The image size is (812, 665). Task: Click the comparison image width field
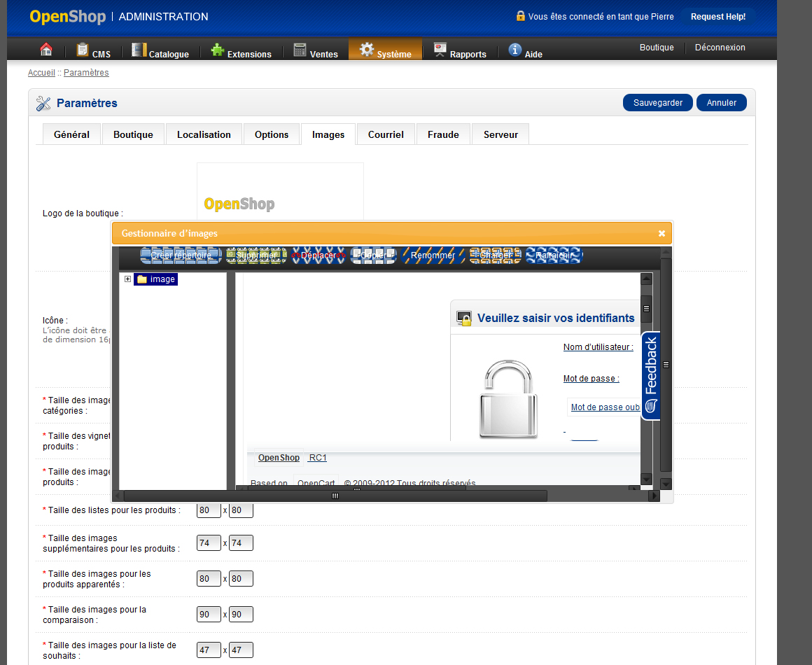(209, 614)
